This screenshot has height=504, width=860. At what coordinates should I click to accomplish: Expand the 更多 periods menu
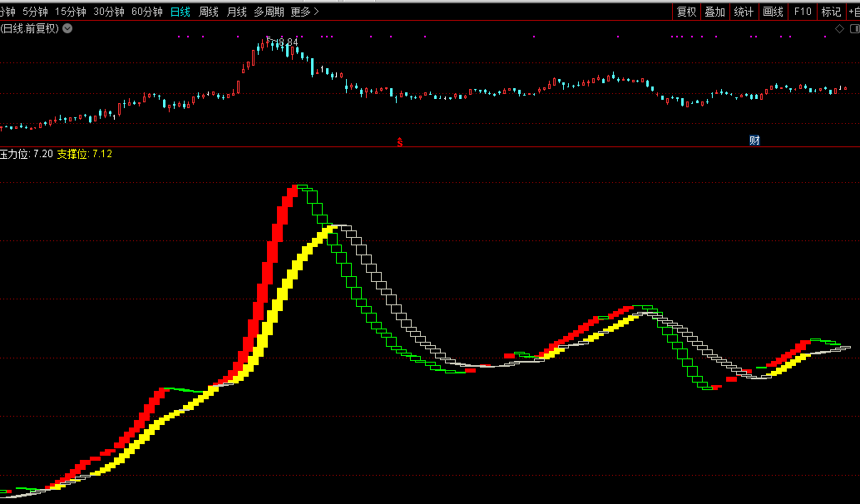click(x=305, y=12)
